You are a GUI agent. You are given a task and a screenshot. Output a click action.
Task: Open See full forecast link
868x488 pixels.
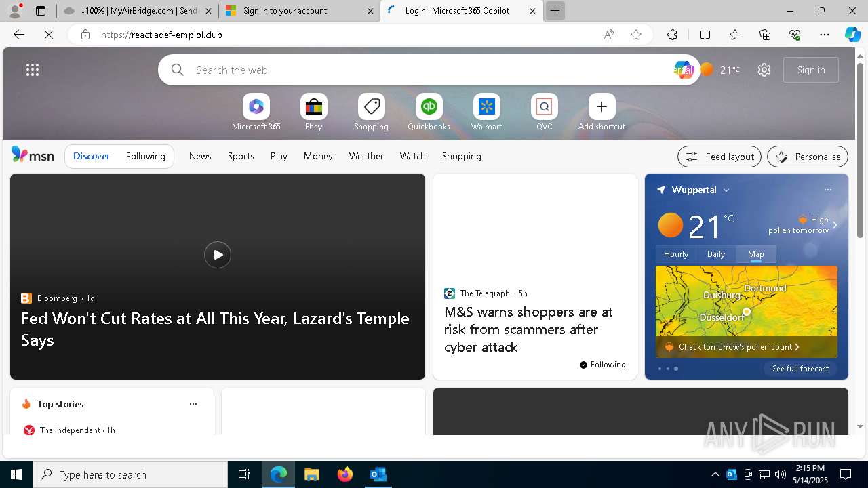(800, 369)
